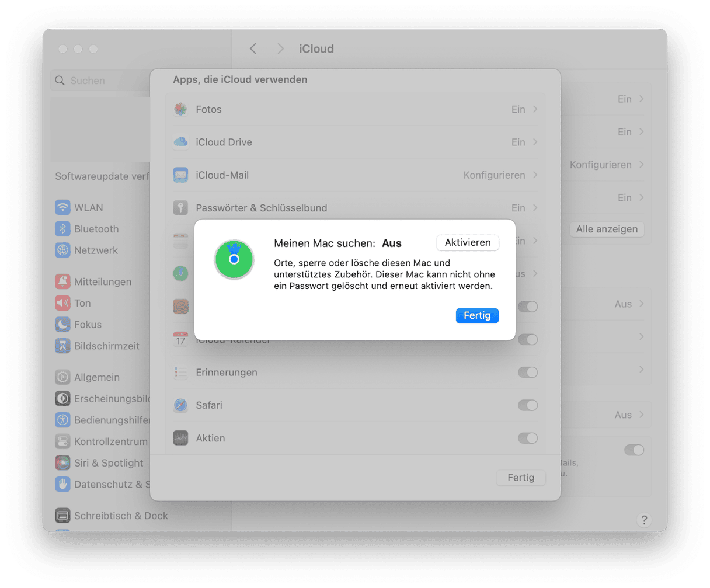Click the Alle anzeigen button
The image size is (710, 588).
607,229
